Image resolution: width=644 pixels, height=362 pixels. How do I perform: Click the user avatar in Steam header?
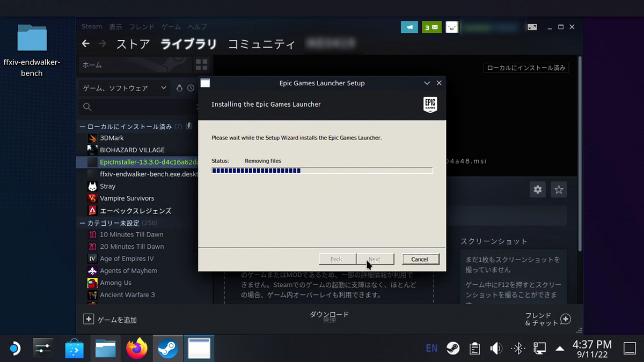452,27
